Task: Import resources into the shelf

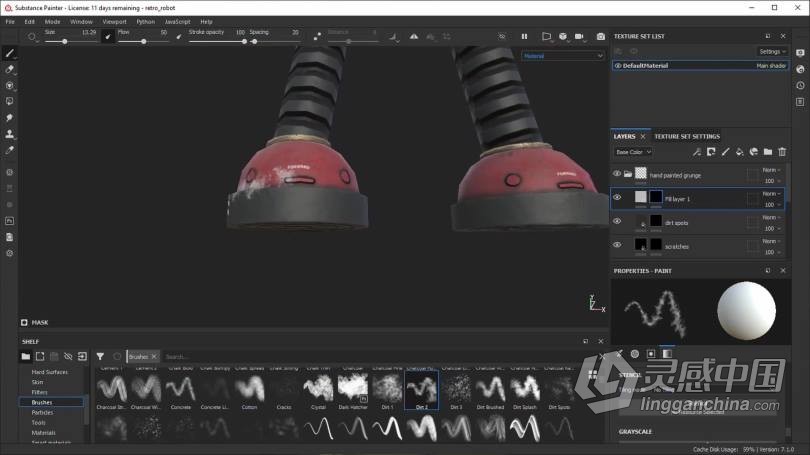Action: (82, 356)
